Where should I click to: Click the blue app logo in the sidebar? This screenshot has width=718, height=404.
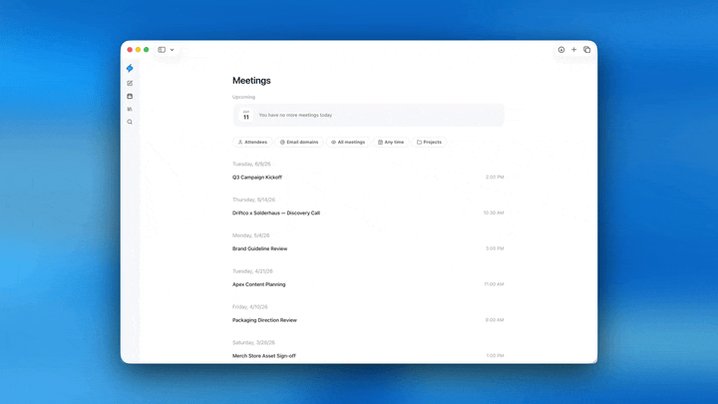pos(130,68)
